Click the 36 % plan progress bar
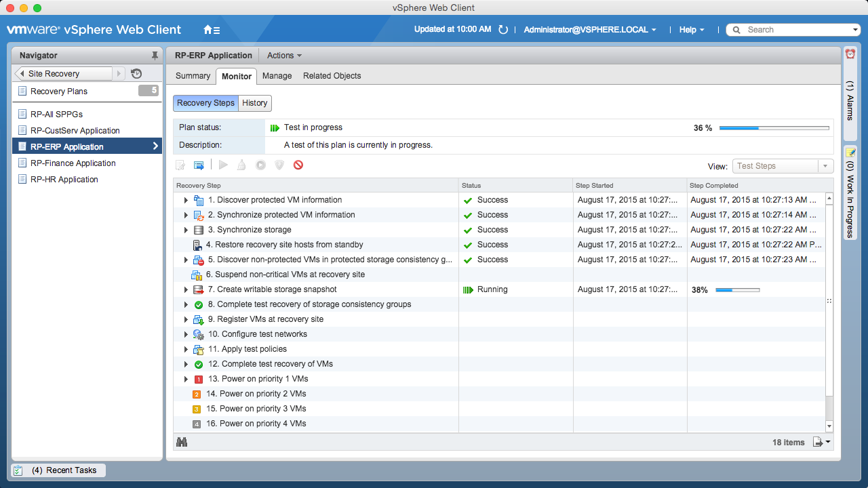Image resolution: width=868 pixels, height=488 pixels. [774, 128]
